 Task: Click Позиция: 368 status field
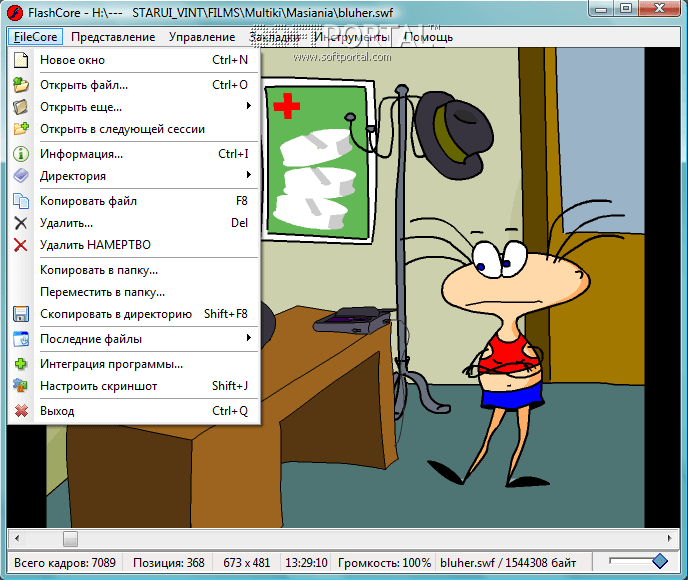point(169,563)
